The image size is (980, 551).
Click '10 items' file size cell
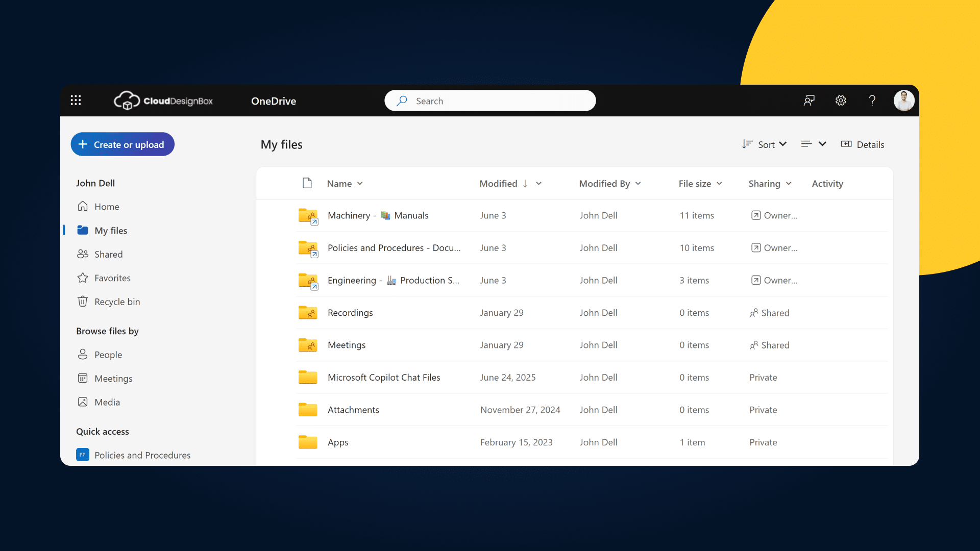pyautogui.click(x=697, y=248)
